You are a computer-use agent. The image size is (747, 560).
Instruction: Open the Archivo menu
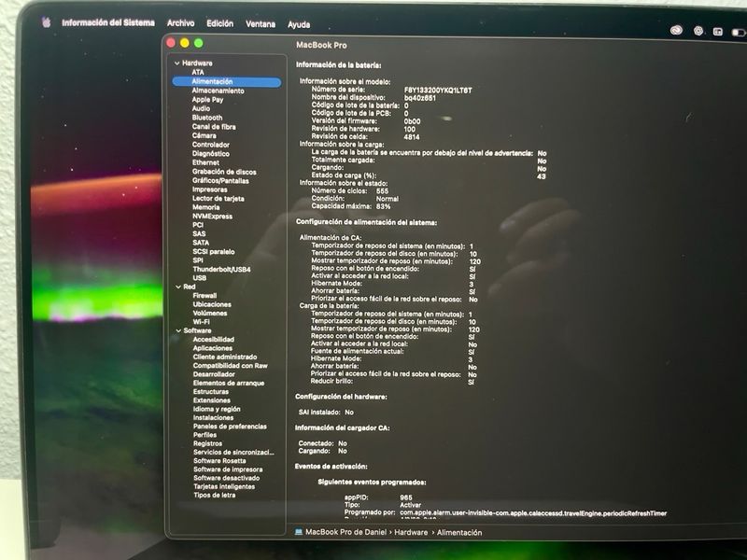point(180,22)
